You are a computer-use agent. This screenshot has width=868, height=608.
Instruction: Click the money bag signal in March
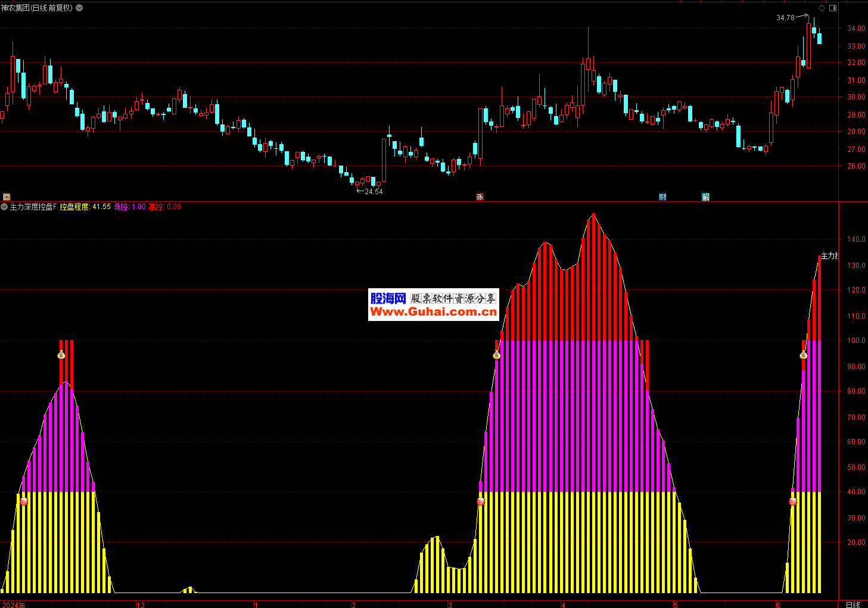point(497,355)
